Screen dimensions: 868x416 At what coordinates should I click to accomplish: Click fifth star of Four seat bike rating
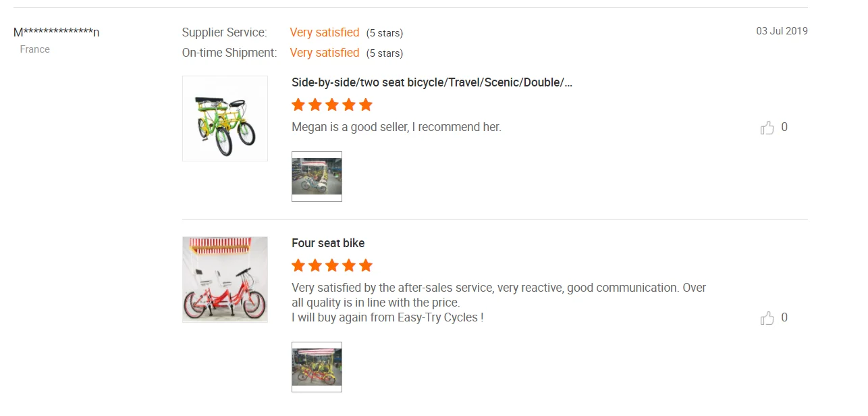pos(366,265)
